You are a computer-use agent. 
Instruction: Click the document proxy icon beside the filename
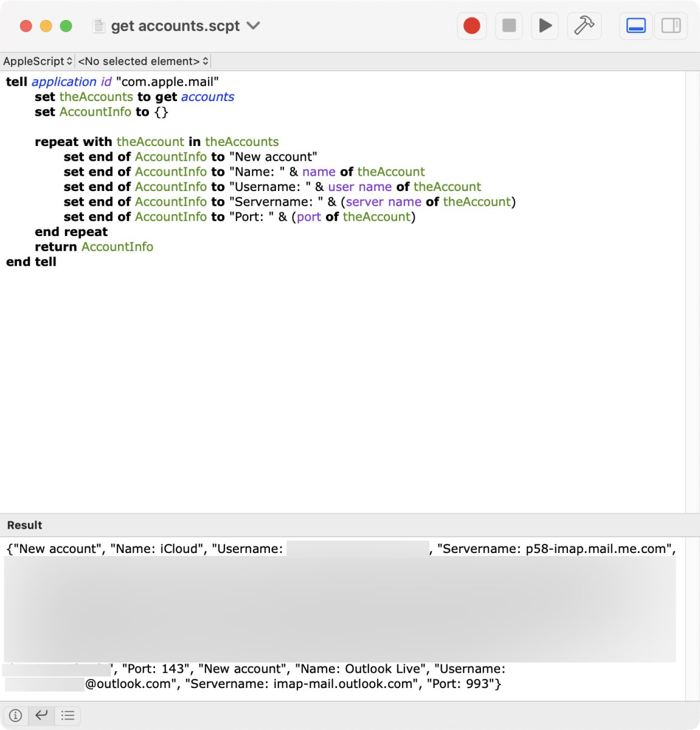pos(97,26)
